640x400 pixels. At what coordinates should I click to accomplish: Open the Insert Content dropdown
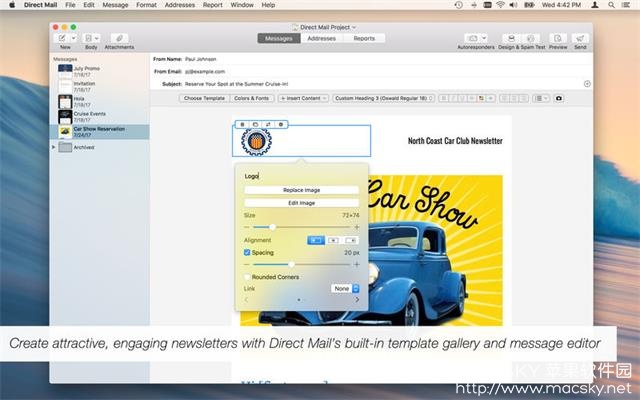[x=303, y=98]
